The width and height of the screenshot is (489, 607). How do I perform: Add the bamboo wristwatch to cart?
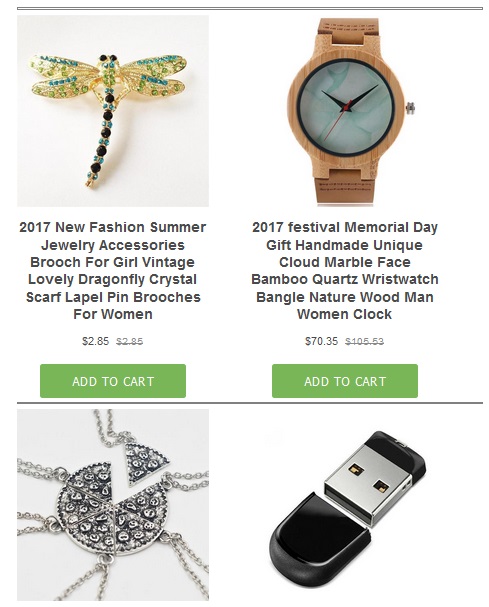pos(345,381)
